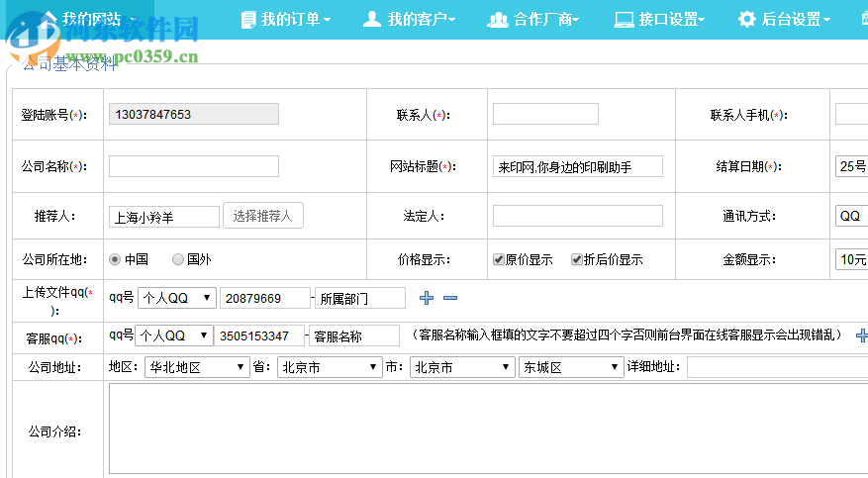This screenshot has height=478, width=868.
Task: Click the 公司介绍 text area
Action: (x=488, y=429)
